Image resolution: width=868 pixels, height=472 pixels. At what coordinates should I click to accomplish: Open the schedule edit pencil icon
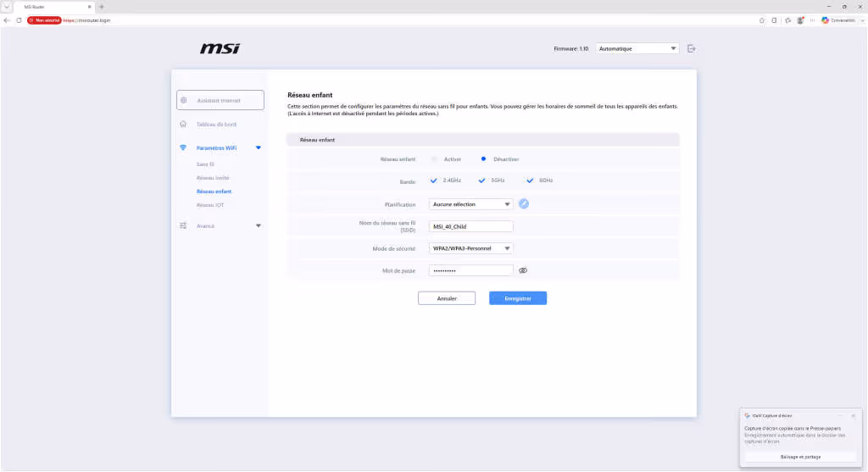pyautogui.click(x=524, y=204)
